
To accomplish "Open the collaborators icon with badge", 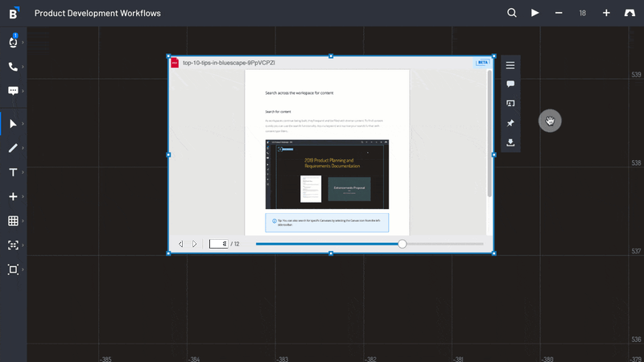I will tap(13, 42).
